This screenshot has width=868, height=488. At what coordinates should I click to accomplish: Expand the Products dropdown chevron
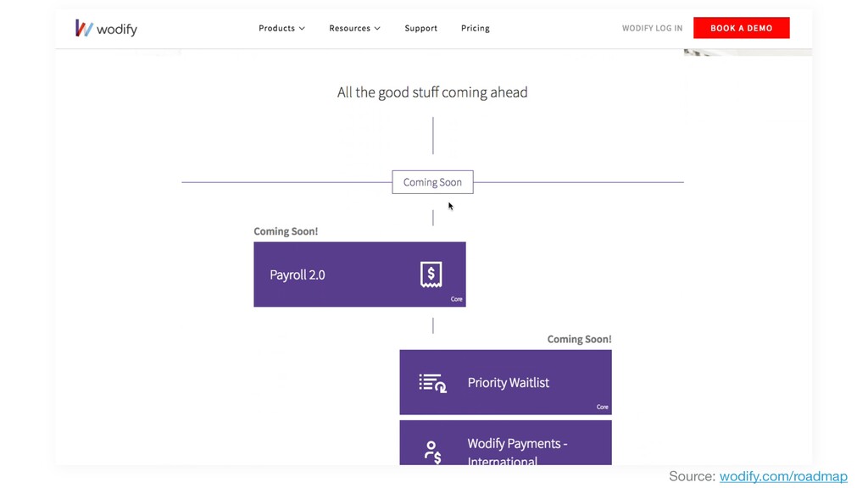point(302,28)
